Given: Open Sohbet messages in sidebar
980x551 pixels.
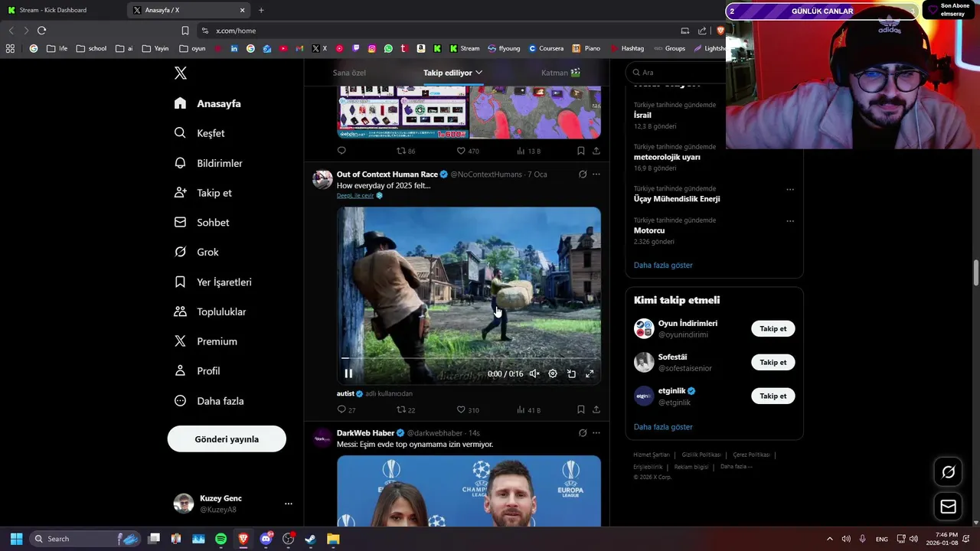Looking at the screenshot, I should (x=202, y=223).
